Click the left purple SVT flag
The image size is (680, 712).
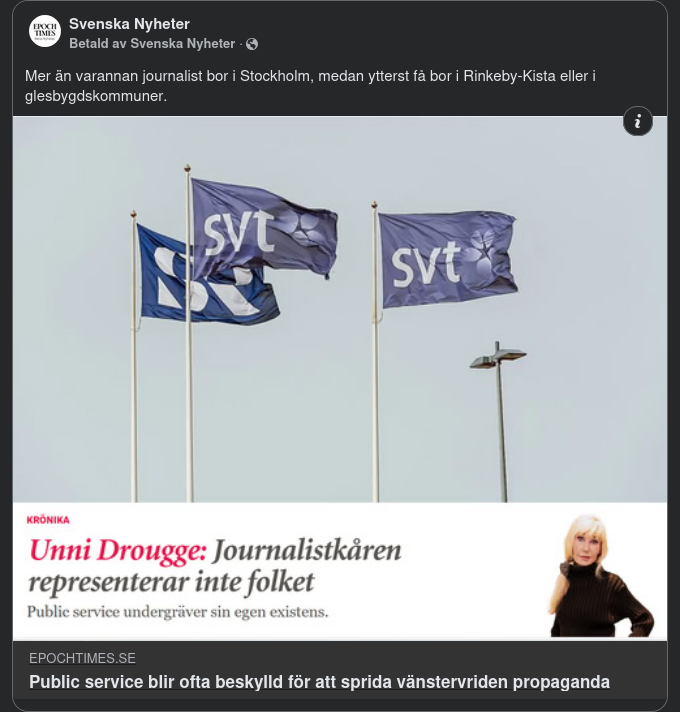264,227
